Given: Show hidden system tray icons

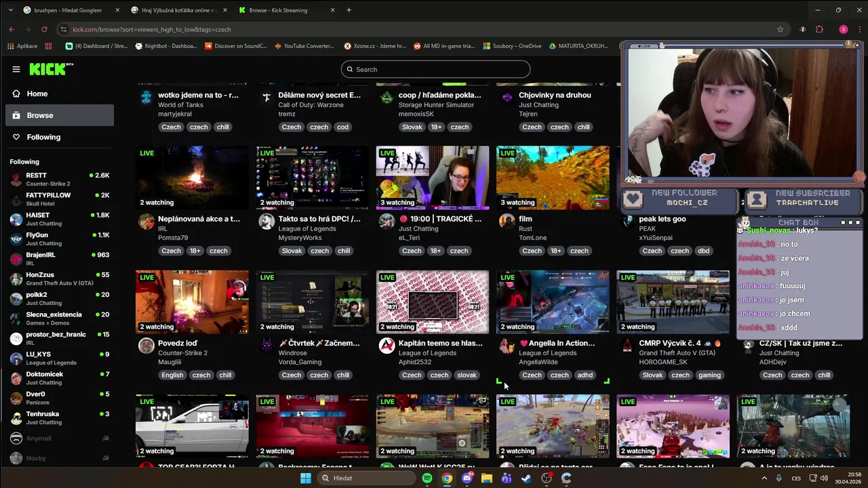Looking at the screenshot, I should click(764, 478).
